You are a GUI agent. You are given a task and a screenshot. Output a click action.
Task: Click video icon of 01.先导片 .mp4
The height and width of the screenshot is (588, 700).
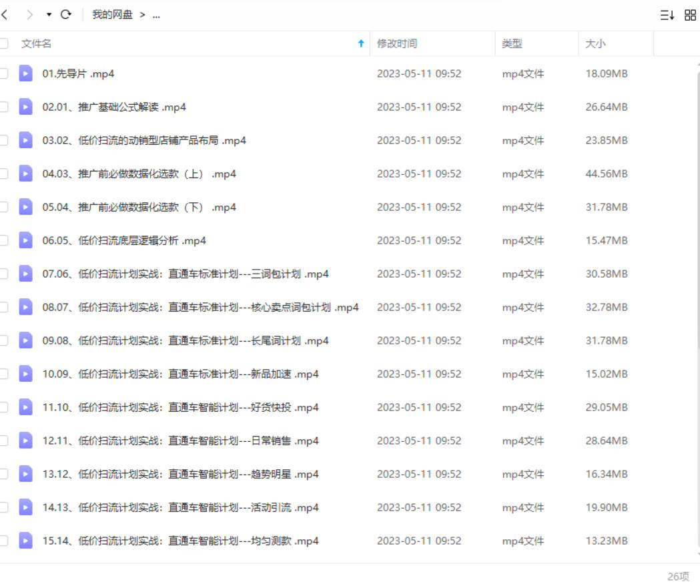[x=25, y=73]
